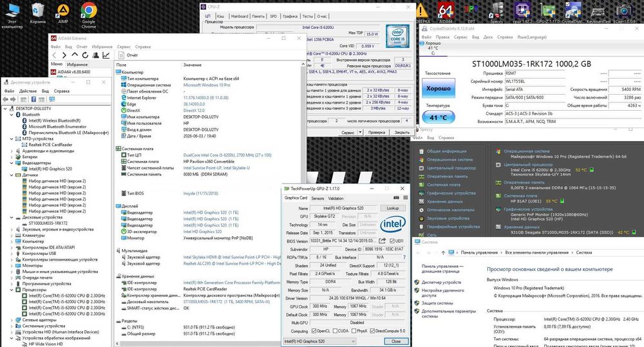Select the Операционная система section in Speccy
The image size is (644, 347).
(x=450, y=160)
